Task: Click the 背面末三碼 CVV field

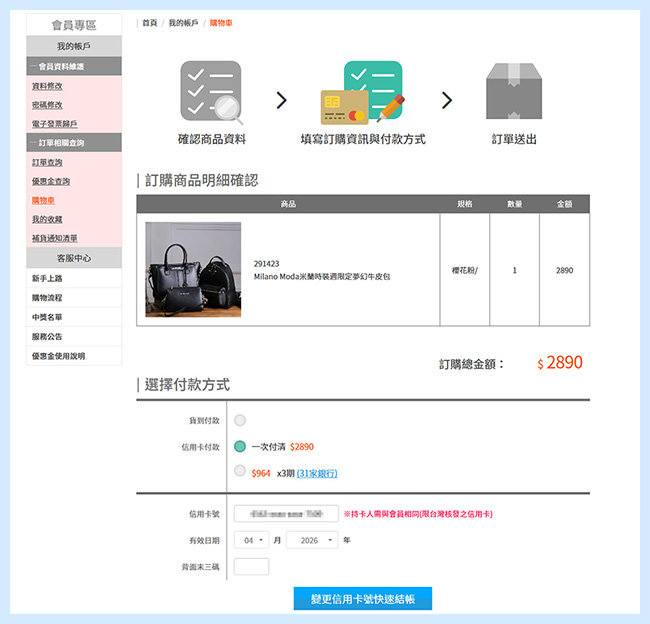Action: [x=251, y=567]
